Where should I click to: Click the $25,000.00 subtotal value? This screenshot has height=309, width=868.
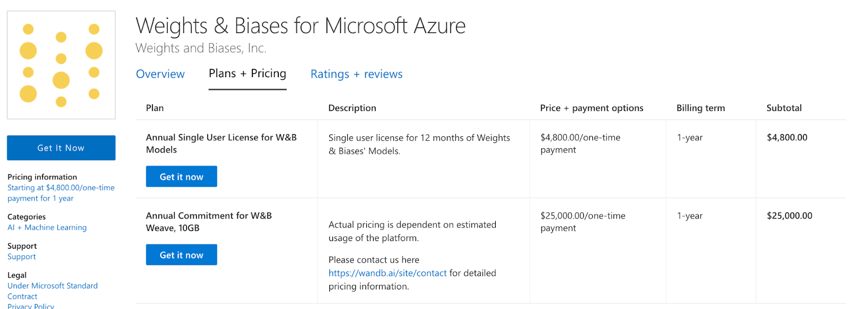pyautogui.click(x=789, y=216)
